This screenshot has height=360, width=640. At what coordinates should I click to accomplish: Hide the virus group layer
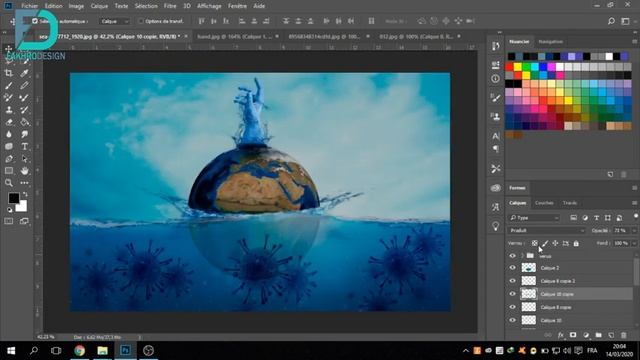(x=512, y=256)
